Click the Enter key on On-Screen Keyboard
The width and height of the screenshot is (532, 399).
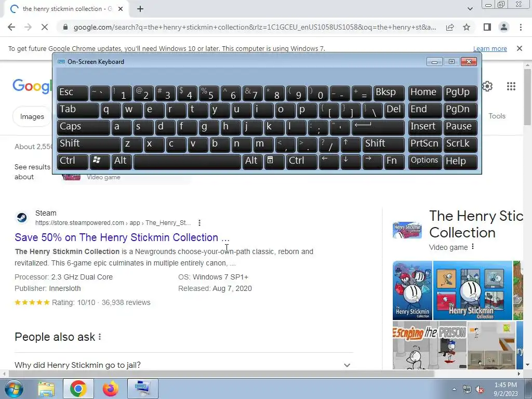pos(378,127)
